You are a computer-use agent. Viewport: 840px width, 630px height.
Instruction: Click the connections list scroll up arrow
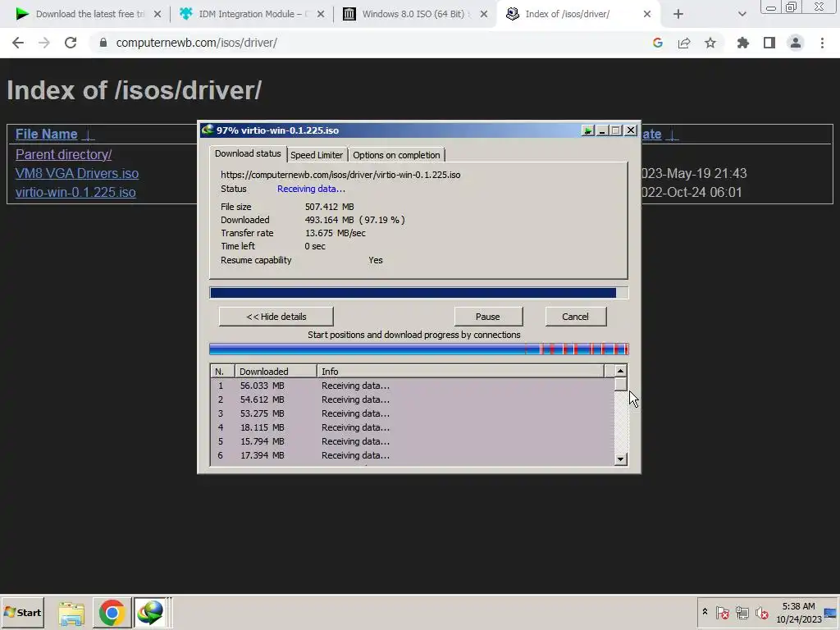click(620, 371)
